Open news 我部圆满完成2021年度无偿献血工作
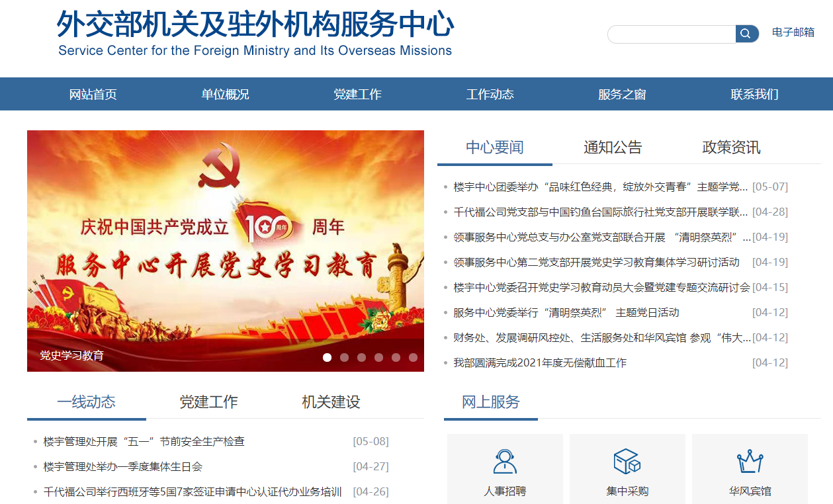The image size is (833, 504). tap(540, 362)
